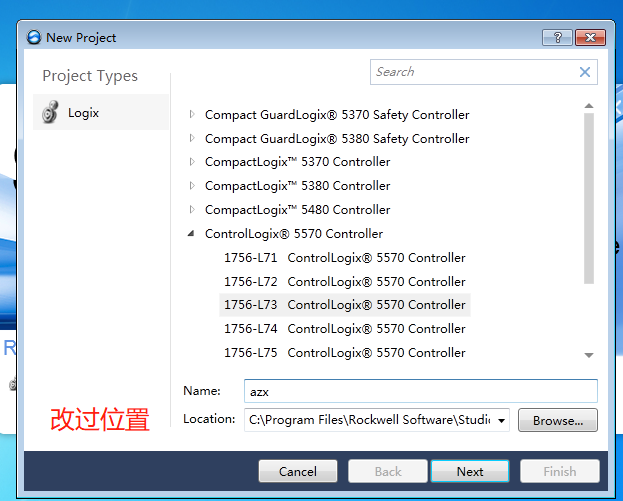Collapse the ControlLogix 5570 Controller group
623x501 pixels.
click(192, 234)
